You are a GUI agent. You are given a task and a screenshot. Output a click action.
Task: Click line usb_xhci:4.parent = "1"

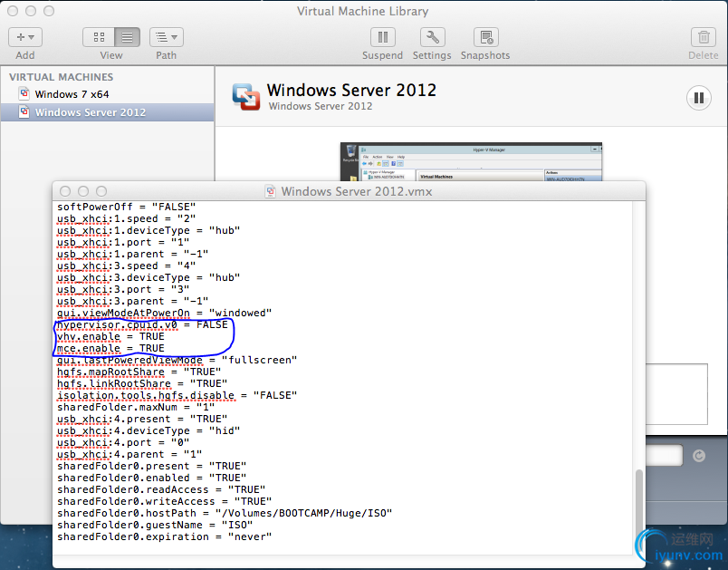click(129, 454)
